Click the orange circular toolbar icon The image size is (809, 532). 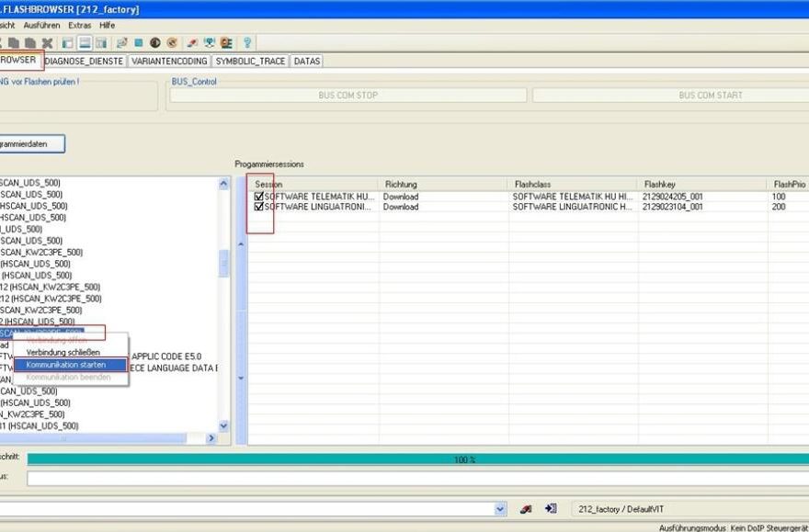(x=172, y=43)
